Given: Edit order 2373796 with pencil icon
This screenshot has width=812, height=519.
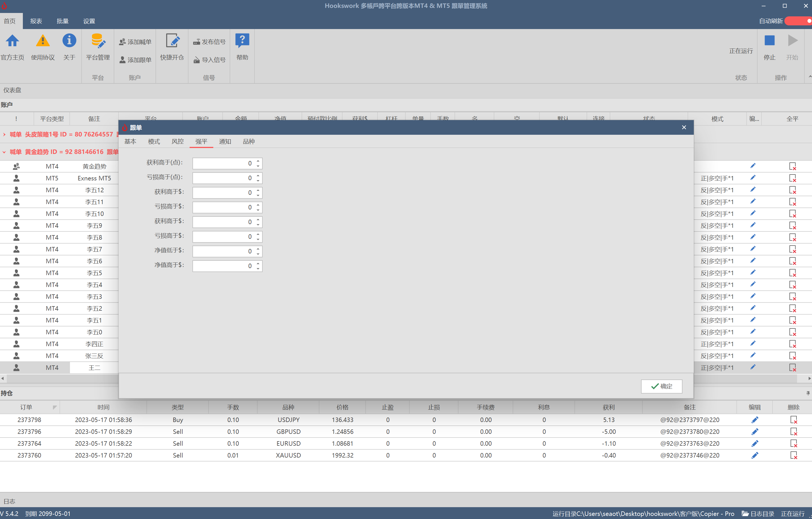Looking at the screenshot, I should 755,431.
